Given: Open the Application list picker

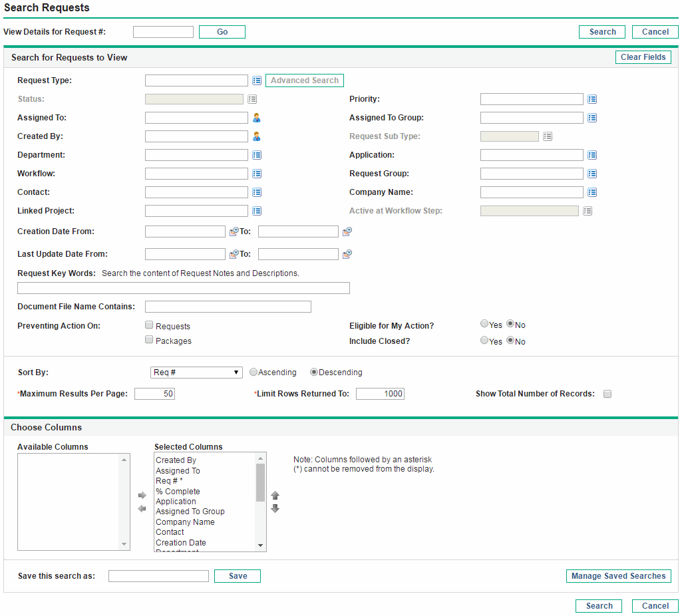Looking at the screenshot, I should [x=592, y=154].
